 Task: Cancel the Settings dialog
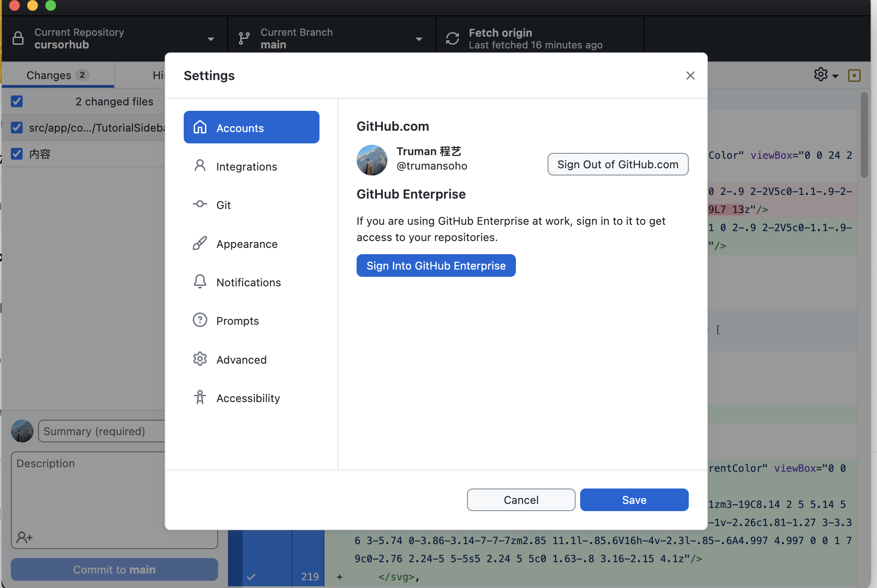(521, 500)
